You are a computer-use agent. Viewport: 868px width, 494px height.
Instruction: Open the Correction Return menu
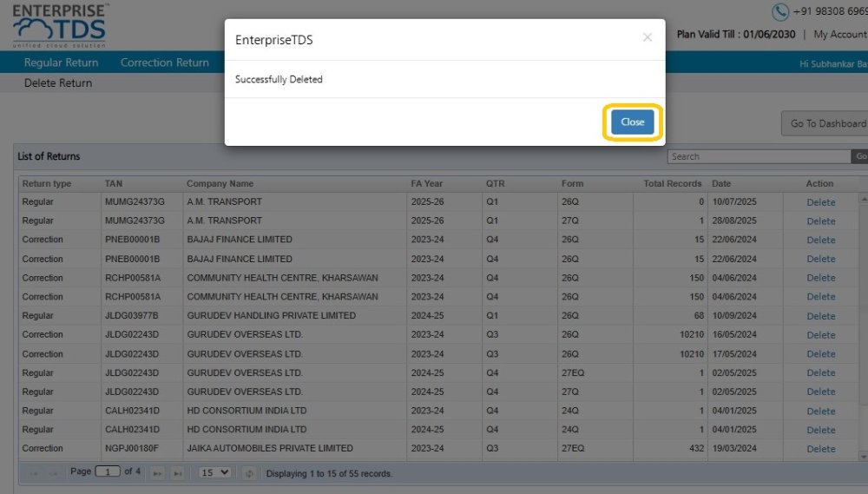164,63
